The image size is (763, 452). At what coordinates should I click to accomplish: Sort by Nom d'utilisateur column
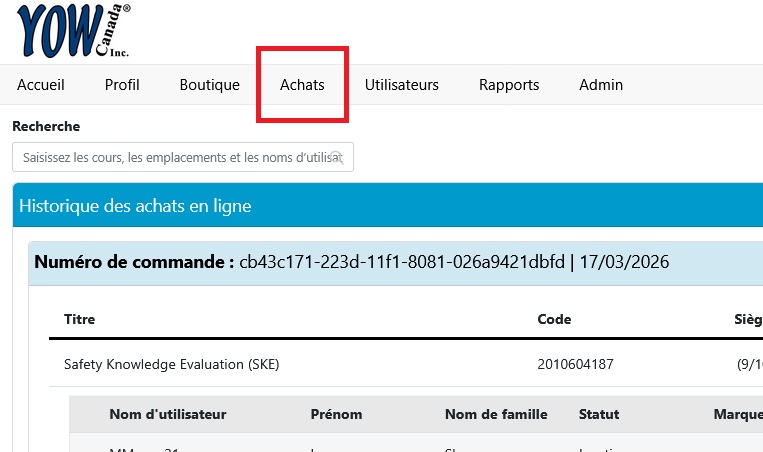coord(168,414)
